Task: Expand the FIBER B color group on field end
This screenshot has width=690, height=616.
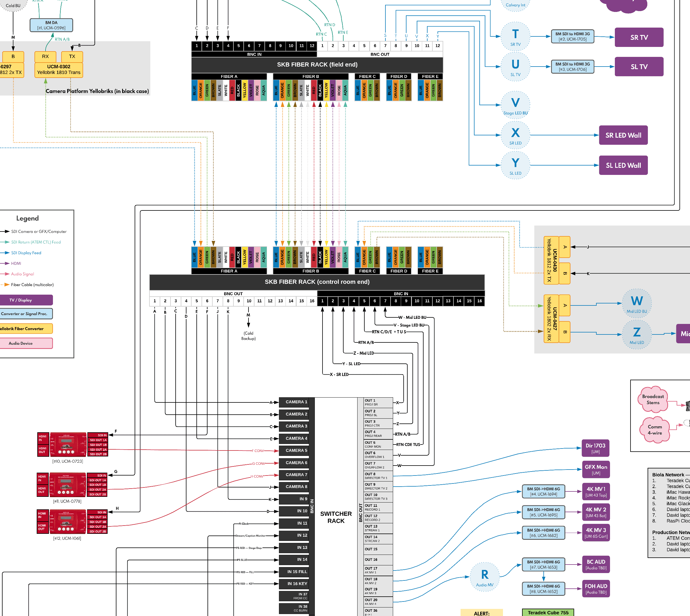Action: pyautogui.click(x=310, y=76)
